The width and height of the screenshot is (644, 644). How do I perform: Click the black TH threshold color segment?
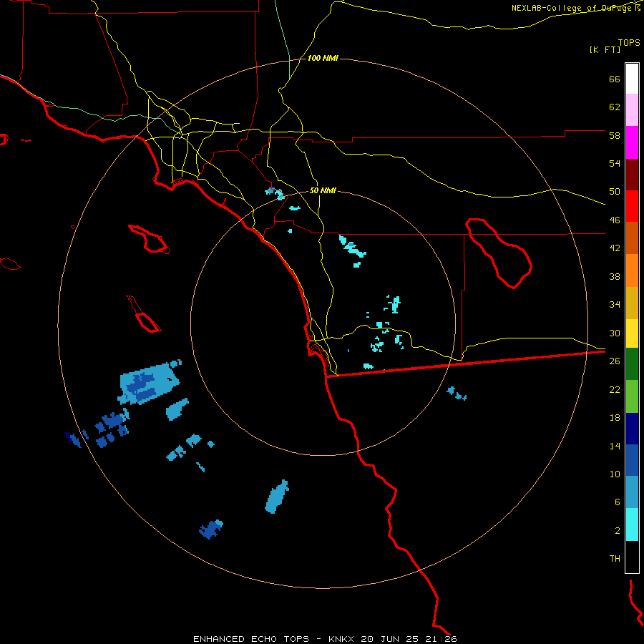632,557
